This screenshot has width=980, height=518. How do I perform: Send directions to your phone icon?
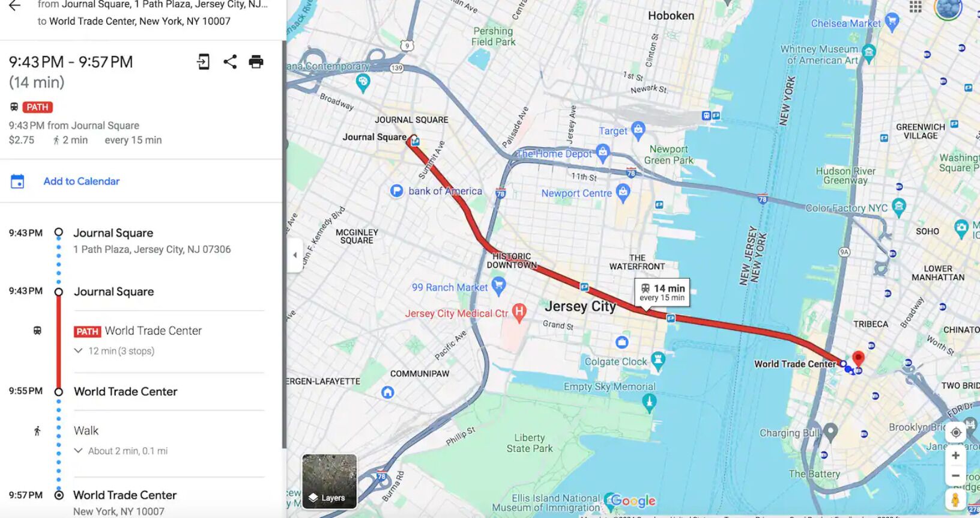(204, 61)
